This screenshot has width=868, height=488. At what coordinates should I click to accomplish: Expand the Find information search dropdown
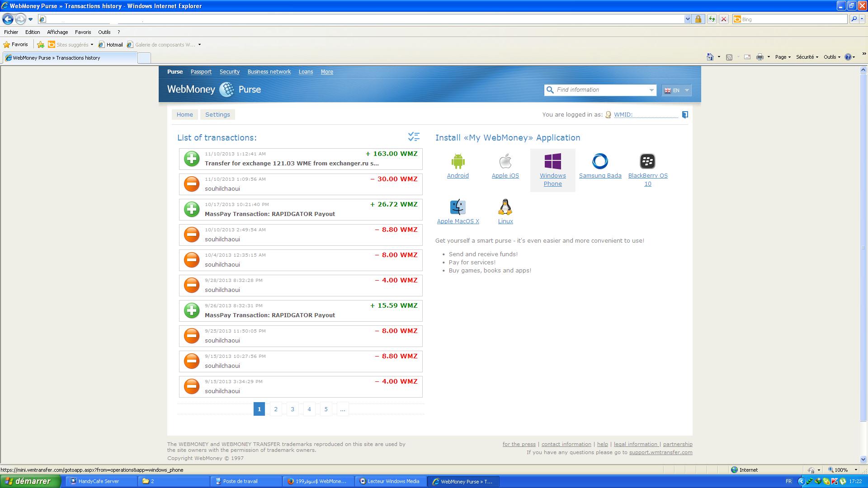pos(651,90)
